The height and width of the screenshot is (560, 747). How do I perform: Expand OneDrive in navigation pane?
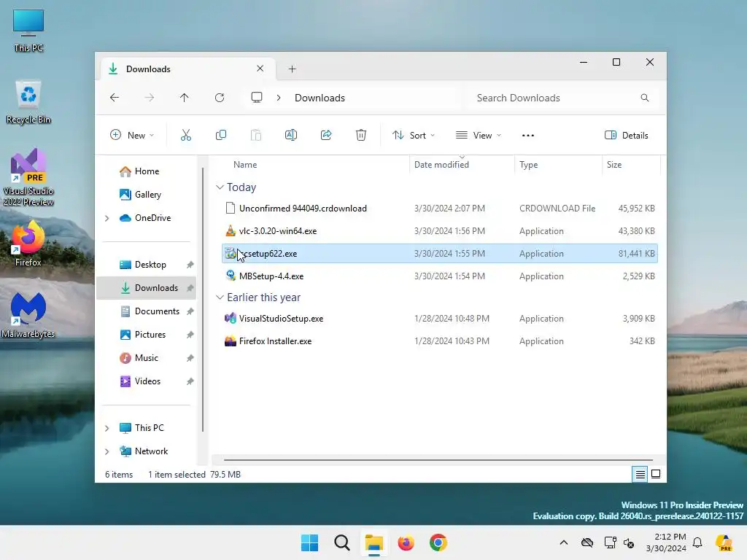pos(107,218)
